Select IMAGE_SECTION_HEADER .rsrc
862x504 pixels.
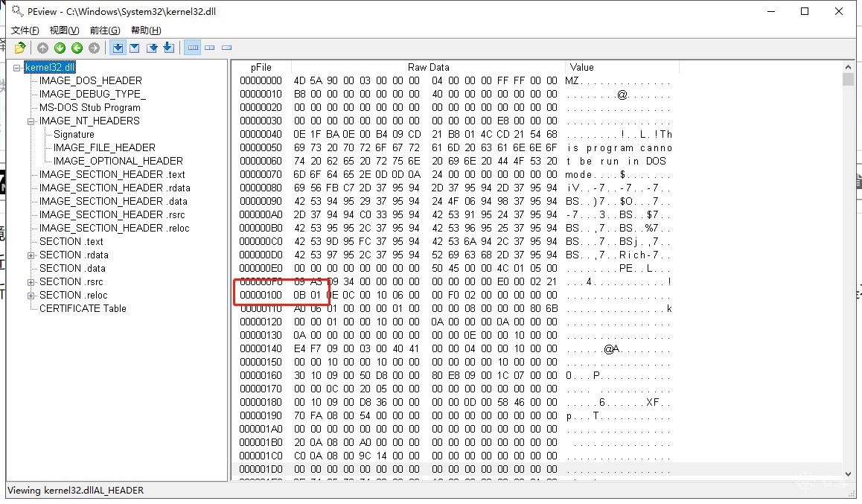[112, 215]
